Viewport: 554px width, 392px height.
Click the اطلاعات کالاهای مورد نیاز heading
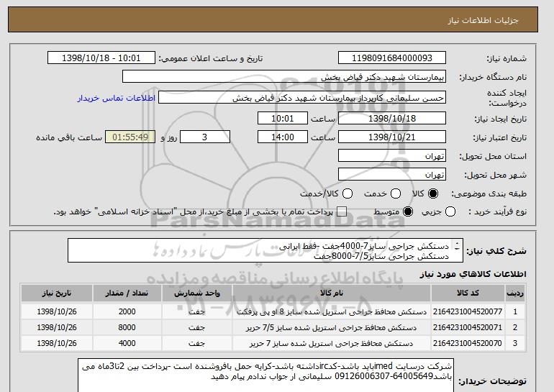coord(473,275)
